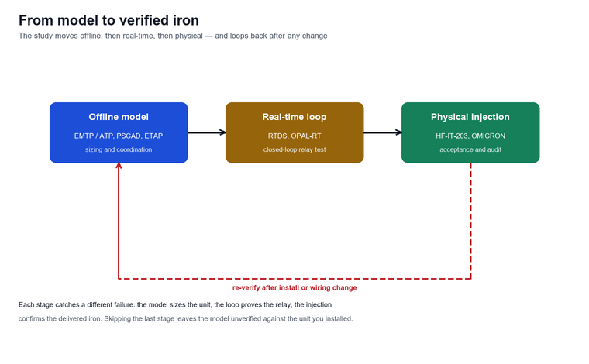Click the closed-loop relay test caption
This screenshot has height=364, width=589.
pos(294,149)
